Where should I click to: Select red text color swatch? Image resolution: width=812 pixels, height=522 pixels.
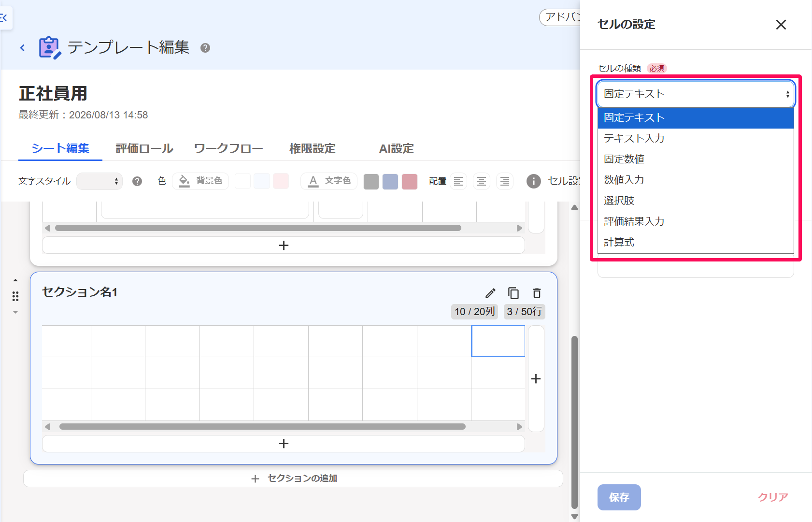point(410,182)
